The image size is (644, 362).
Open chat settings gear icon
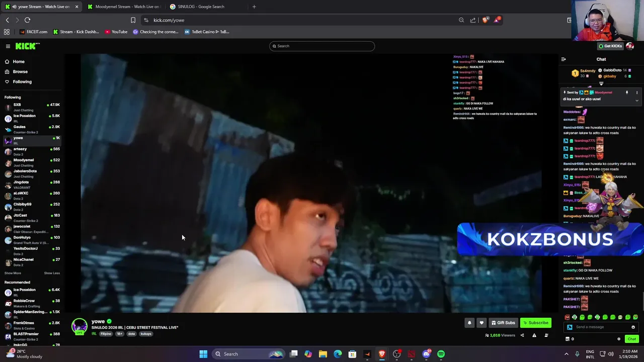point(619,339)
